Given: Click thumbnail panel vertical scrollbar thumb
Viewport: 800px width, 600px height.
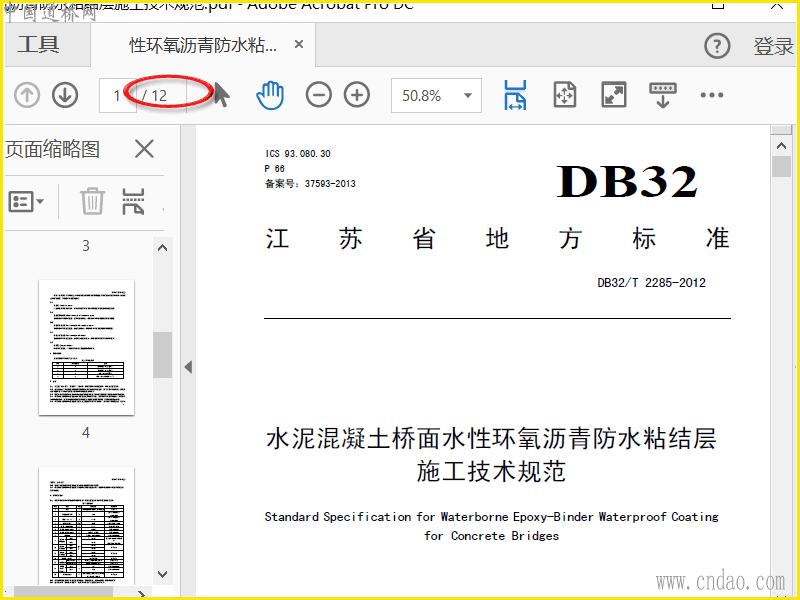Looking at the screenshot, I should tap(162, 355).
